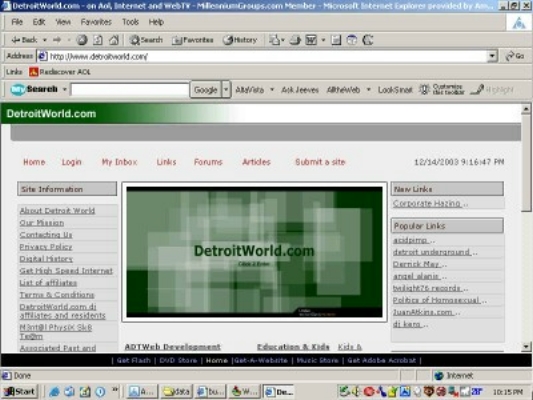533x400 pixels.
Task: Click the Links bar label
Action: 14,72
